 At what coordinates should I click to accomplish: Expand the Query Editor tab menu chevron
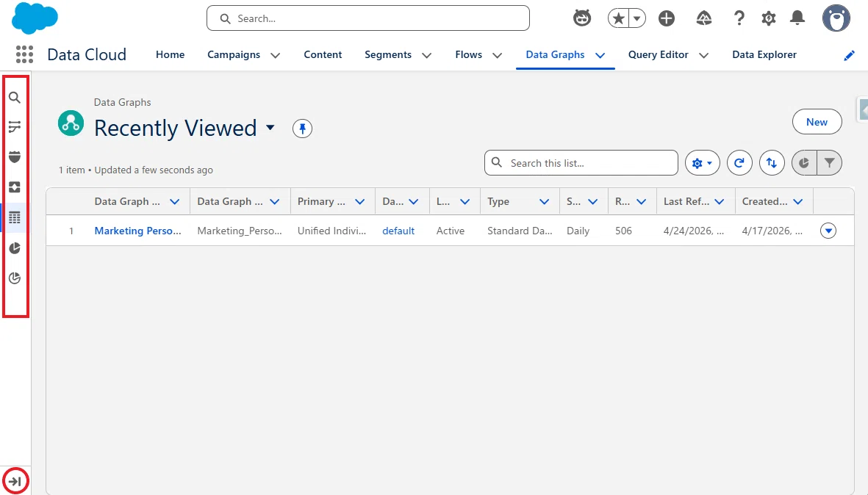(703, 55)
